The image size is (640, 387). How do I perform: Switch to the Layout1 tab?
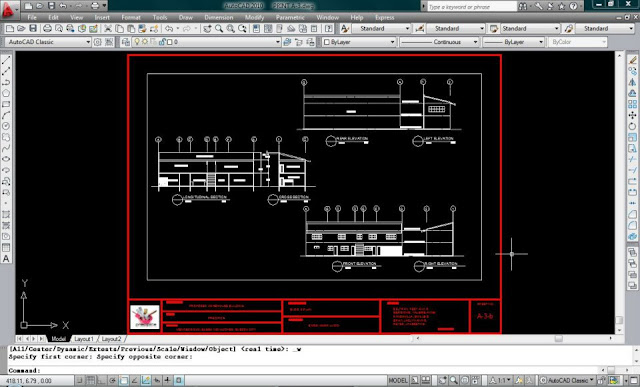[x=84, y=339]
